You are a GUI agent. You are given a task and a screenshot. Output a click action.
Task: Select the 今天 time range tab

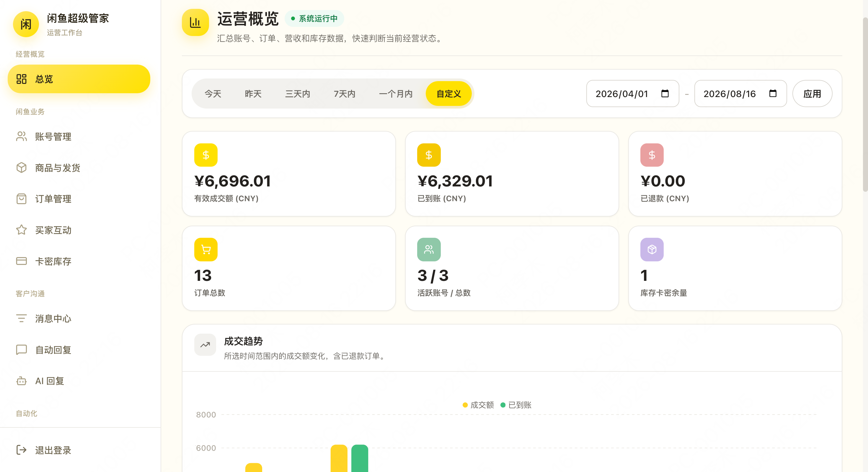213,94
